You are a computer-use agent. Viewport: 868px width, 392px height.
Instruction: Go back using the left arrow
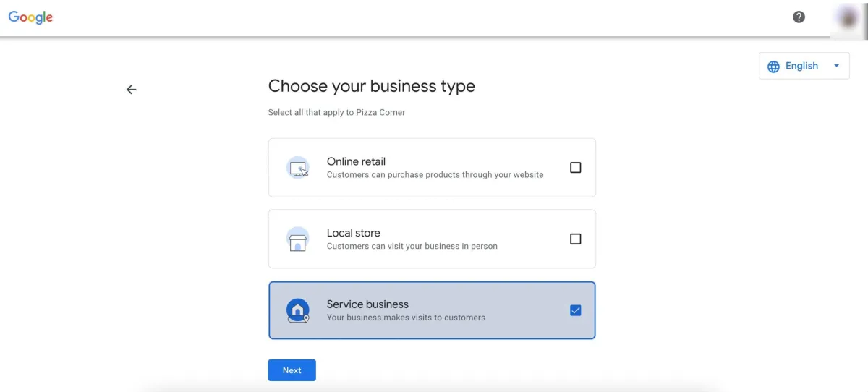[x=131, y=90]
